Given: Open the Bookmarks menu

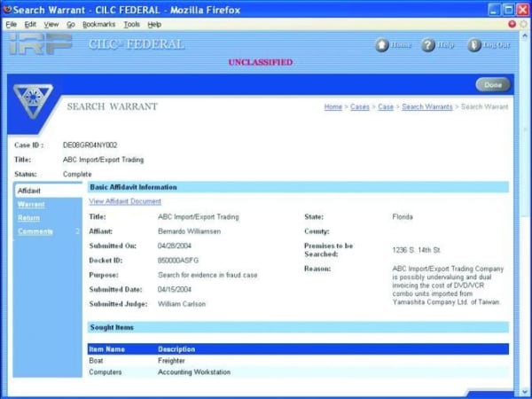Looking at the screenshot, I should tap(99, 24).
